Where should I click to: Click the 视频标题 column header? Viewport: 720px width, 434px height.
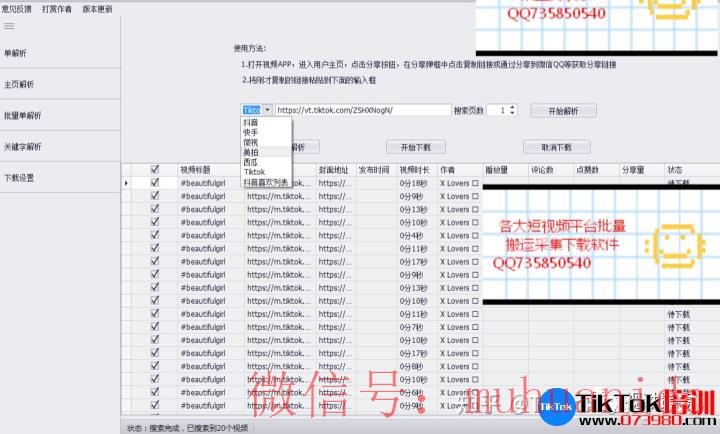[211, 170]
